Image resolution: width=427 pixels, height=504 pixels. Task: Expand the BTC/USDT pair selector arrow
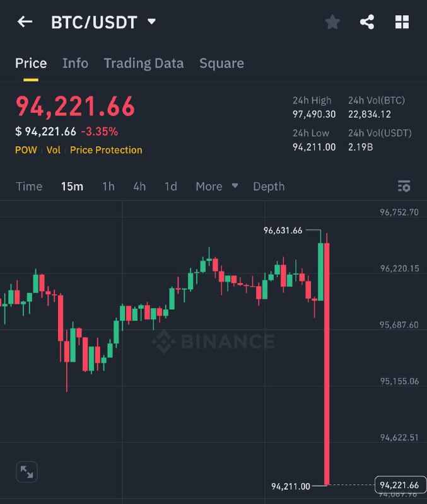(x=151, y=21)
